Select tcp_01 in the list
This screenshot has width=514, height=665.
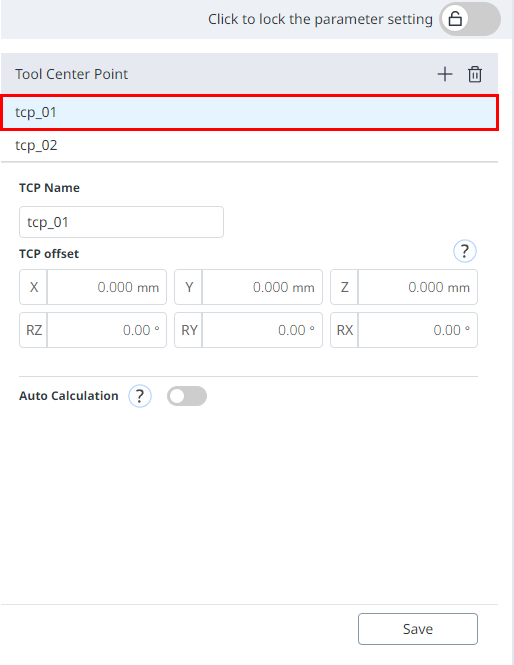[x=249, y=112]
